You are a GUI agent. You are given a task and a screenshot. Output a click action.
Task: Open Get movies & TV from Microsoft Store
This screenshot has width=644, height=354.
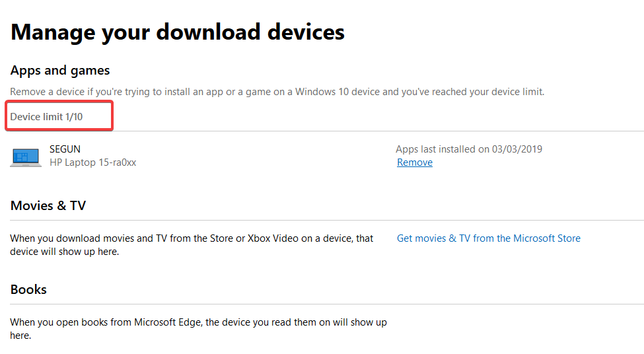pyautogui.click(x=488, y=238)
